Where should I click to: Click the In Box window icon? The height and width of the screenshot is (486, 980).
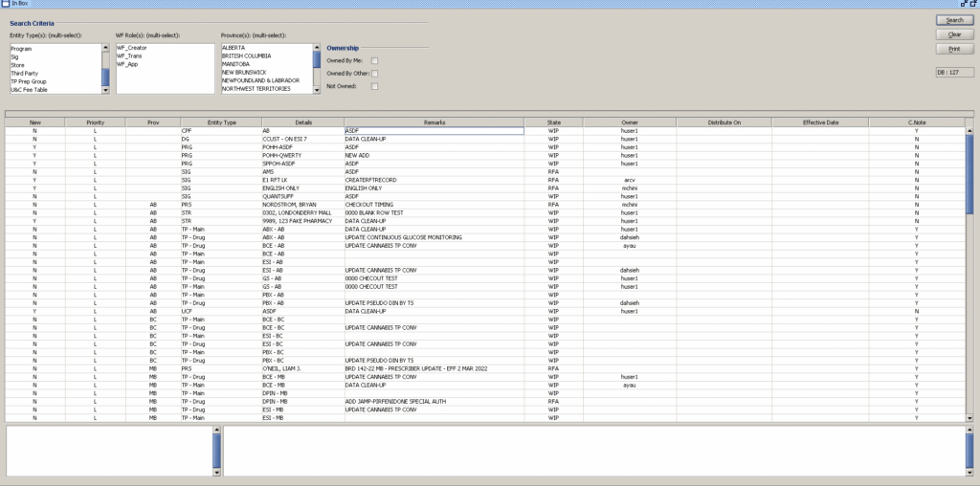click(6, 5)
